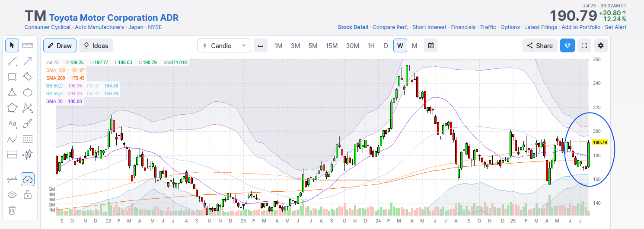
Task: Click the TM ticker symbol heading
Action: tap(35, 16)
